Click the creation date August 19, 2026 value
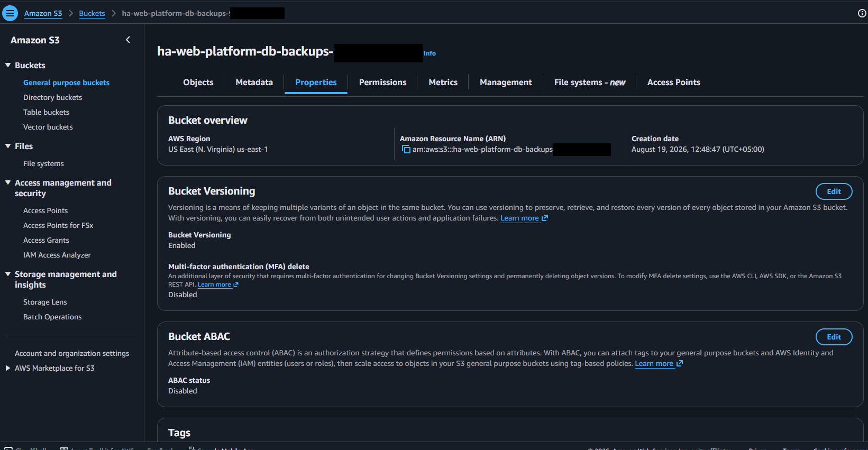This screenshot has height=450, width=868. click(x=698, y=149)
